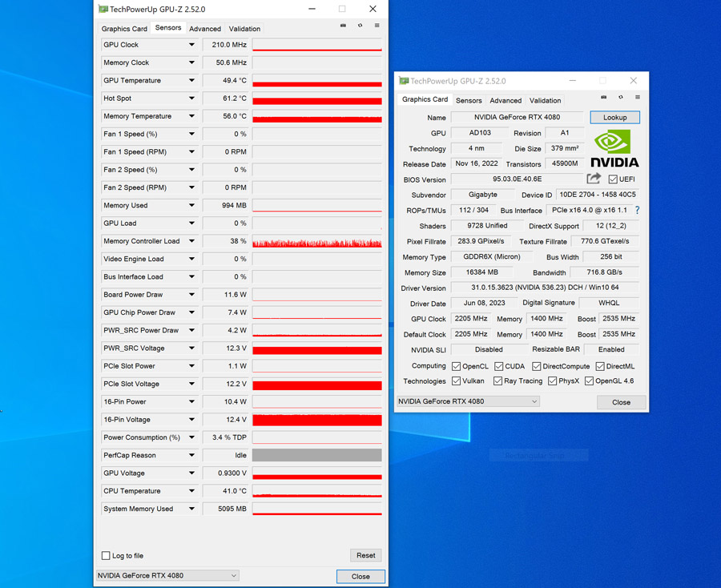721x588 pixels.
Task: Click Power Consumption 3.4 % TDP value
Action: coord(225,437)
